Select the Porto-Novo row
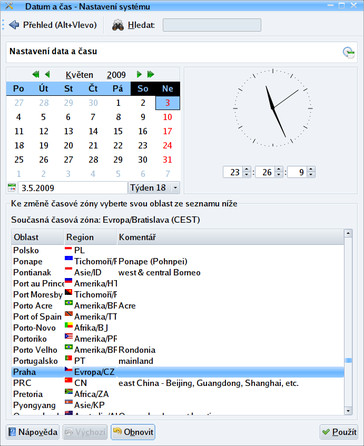The height and width of the screenshot is (446, 364). point(178,327)
